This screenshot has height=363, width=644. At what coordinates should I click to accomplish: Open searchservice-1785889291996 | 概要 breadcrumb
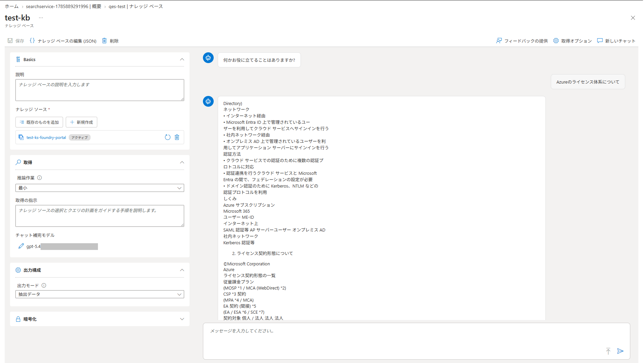point(64,6)
